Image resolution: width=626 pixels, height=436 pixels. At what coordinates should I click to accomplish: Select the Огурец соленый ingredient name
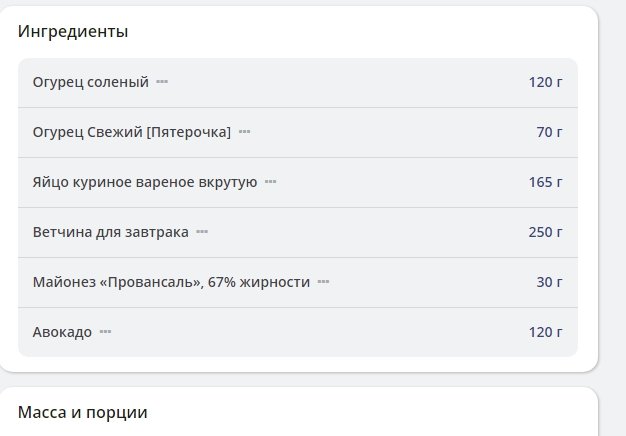click(90, 82)
